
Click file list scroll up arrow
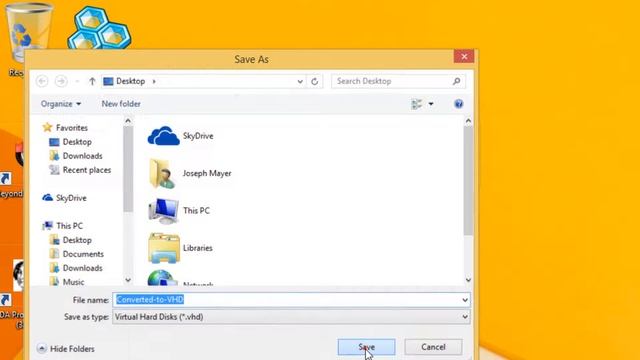click(x=468, y=121)
